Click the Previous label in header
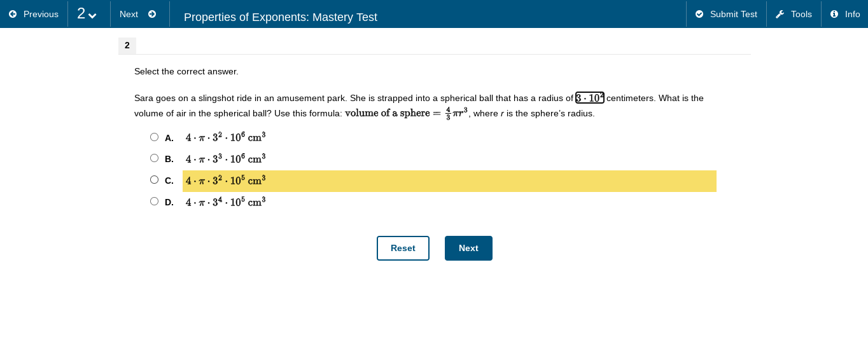Screen dimensions: 868x356 point(41,14)
